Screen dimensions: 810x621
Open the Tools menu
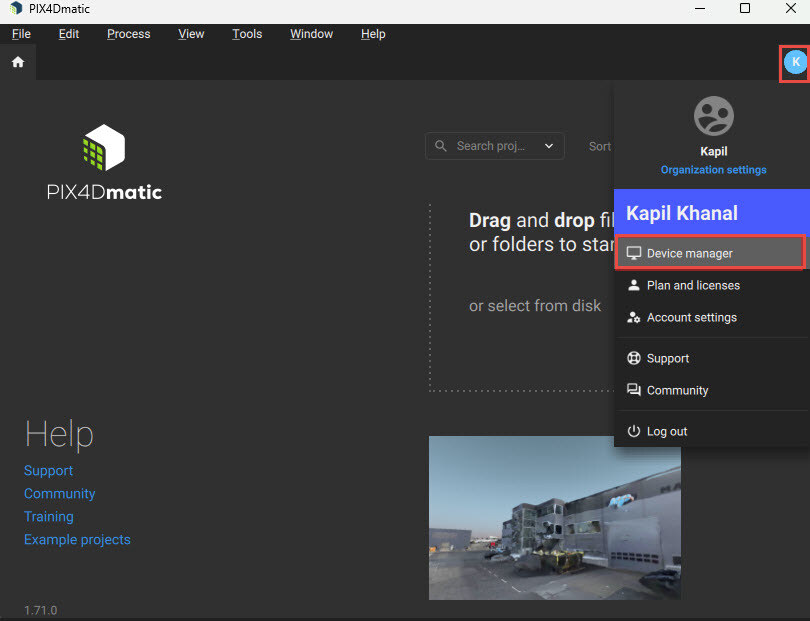(247, 34)
